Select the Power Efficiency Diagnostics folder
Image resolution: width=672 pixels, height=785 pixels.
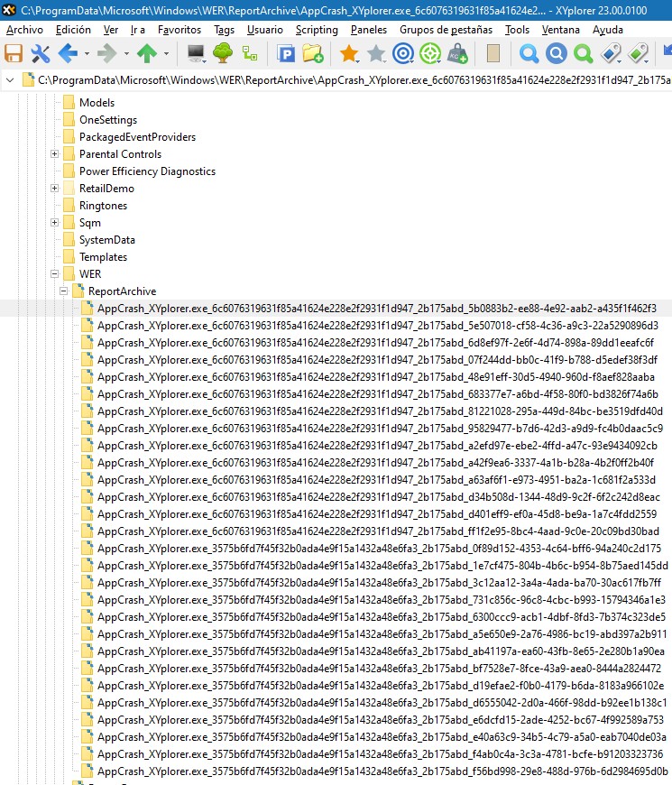(147, 171)
